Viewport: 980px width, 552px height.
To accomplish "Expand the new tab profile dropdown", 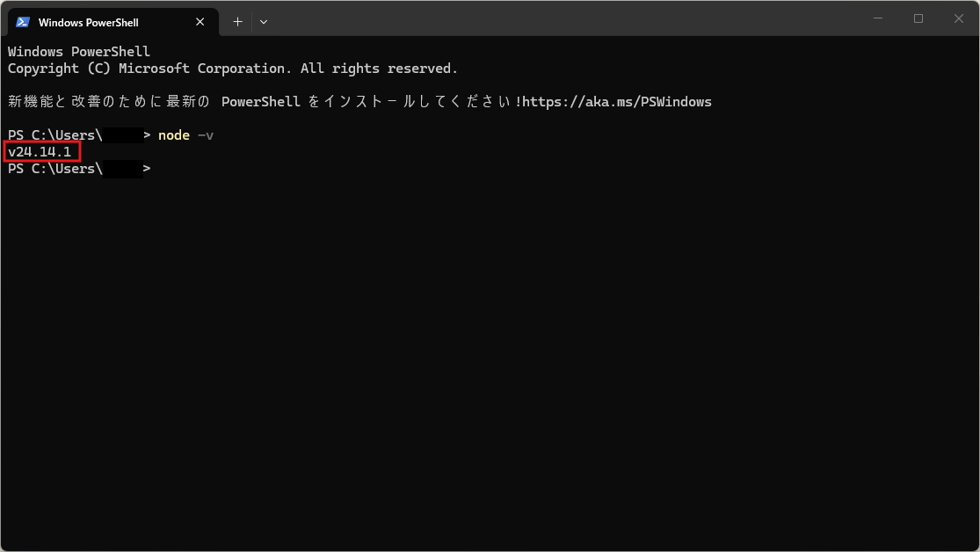I will tap(264, 22).
